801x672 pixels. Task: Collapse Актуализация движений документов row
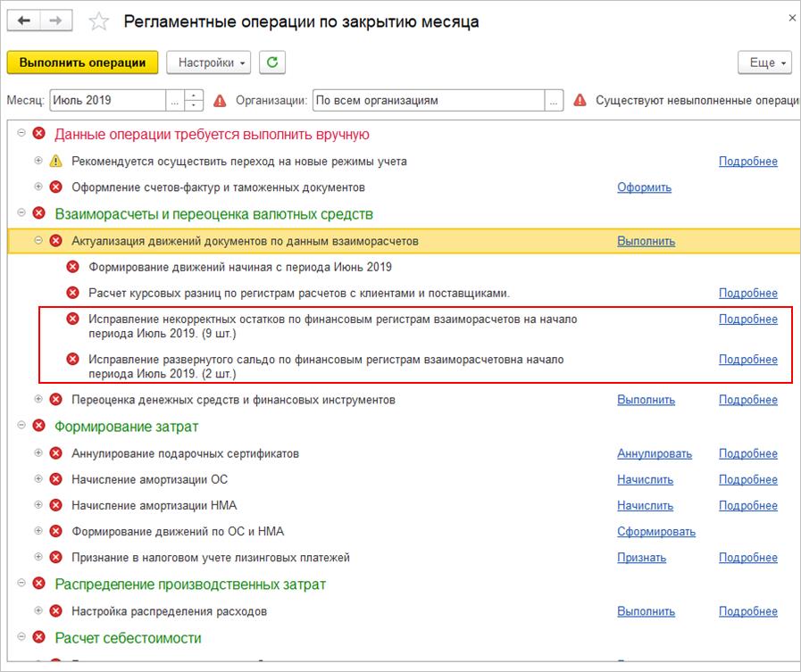[x=38, y=240]
